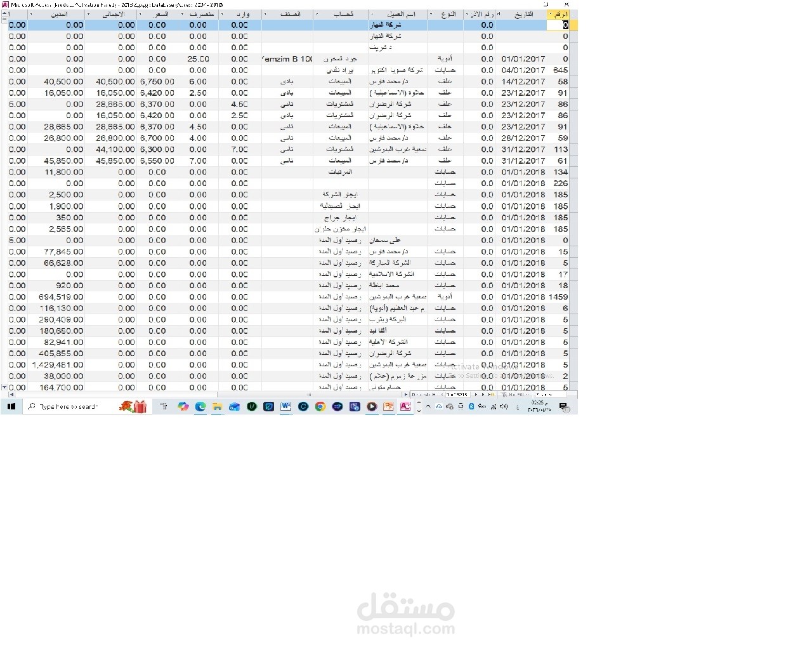Select the Microsoft Access taskbar icon
This screenshot has height=650, width=812.
pos(405,406)
